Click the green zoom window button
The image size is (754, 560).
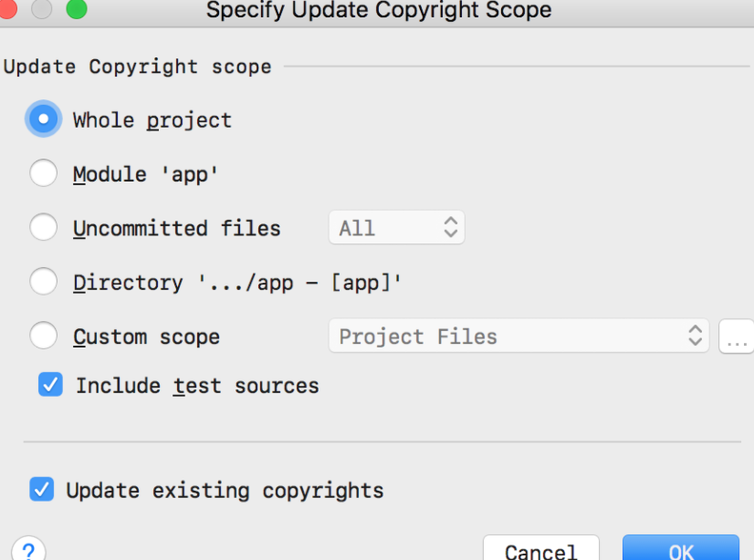[77, 8]
